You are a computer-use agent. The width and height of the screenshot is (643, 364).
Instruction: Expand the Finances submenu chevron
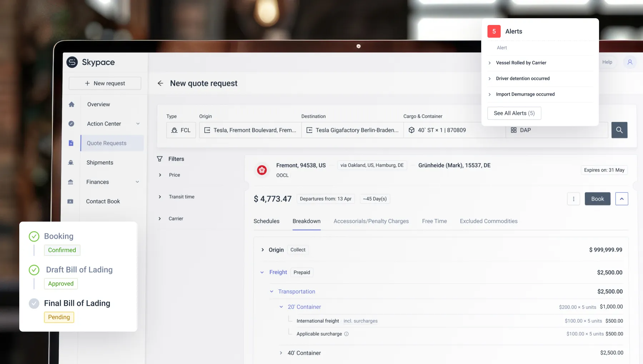(138, 182)
